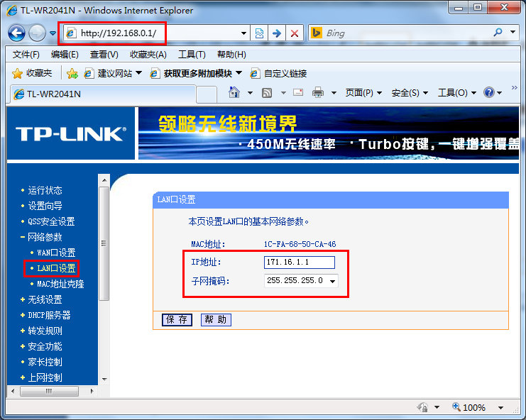
Task: Open the 文件(F) menu
Action: (x=26, y=55)
